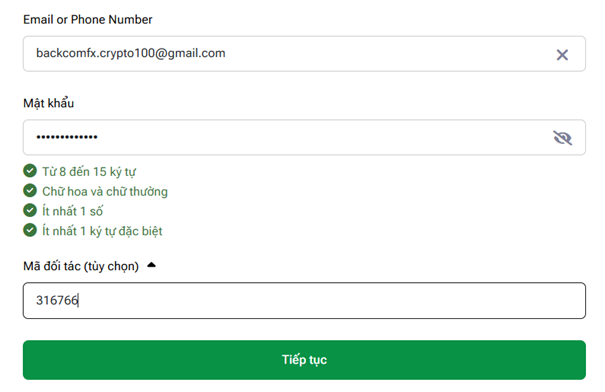Submit form with Tiếp tục button
Screen dimensions: 605x392
click(304, 360)
